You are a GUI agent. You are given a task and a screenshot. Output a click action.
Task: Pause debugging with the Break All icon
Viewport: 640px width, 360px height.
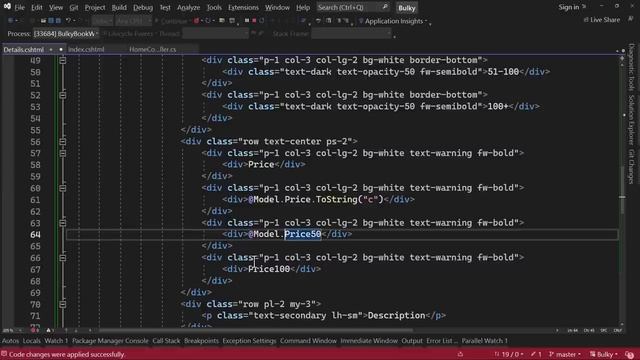(247, 20)
